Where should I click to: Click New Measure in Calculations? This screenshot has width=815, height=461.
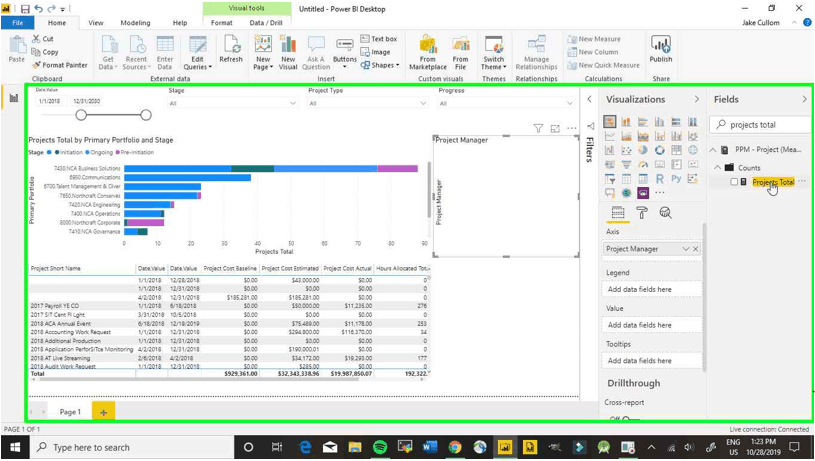click(x=594, y=39)
